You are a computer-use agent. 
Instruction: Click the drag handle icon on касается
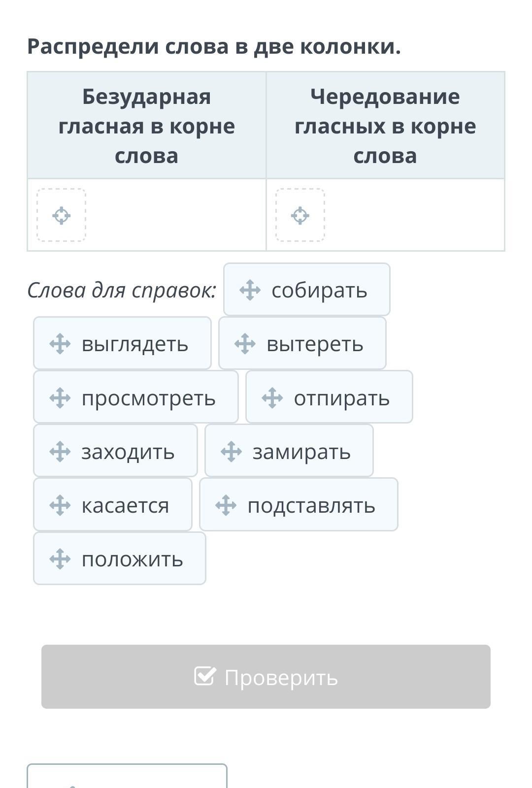60,505
